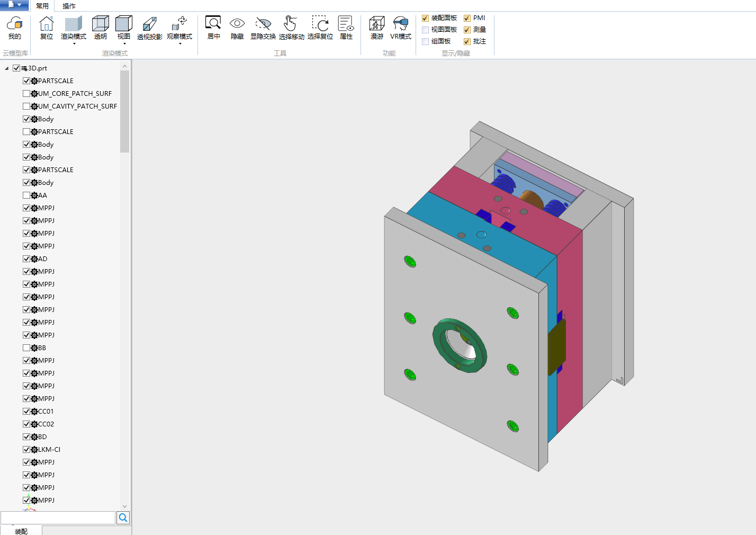Click the gear icon beside CC01
756x535 pixels.
point(34,412)
